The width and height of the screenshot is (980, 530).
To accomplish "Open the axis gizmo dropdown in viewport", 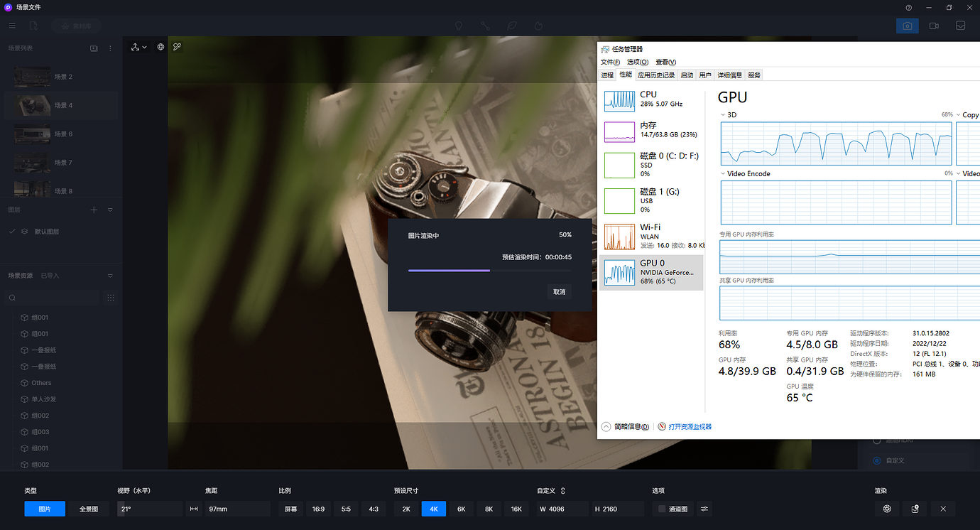I will (138, 47).
